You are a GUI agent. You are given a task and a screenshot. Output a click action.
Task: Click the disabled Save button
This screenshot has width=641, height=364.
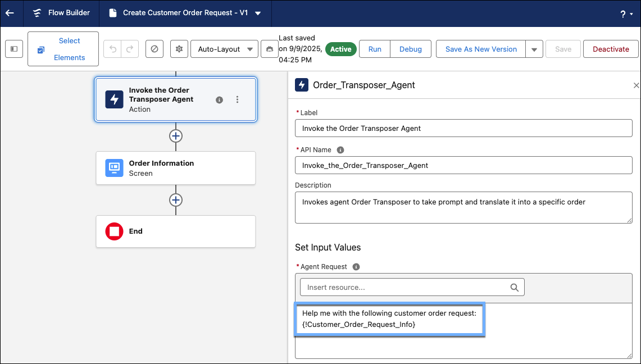click(563, 49)
